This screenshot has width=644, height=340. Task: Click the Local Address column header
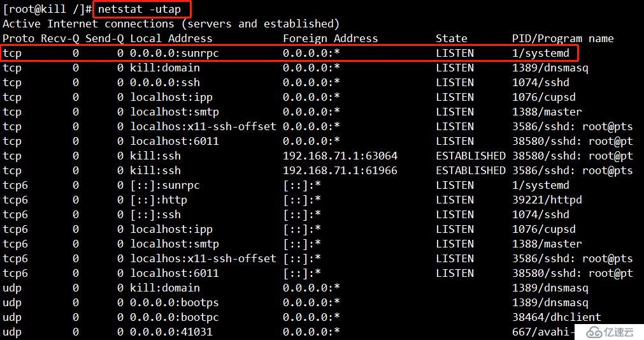[x=171, y=39]
